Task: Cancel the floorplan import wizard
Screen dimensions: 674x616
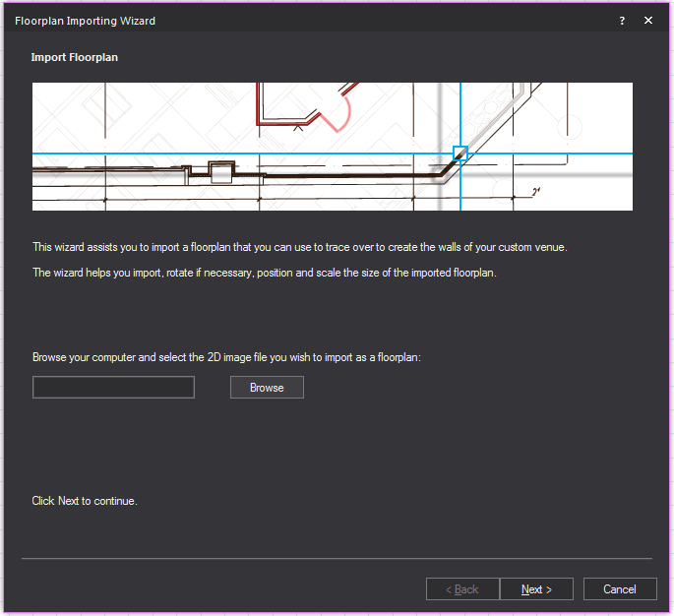Action: click(x=620, y=589)
